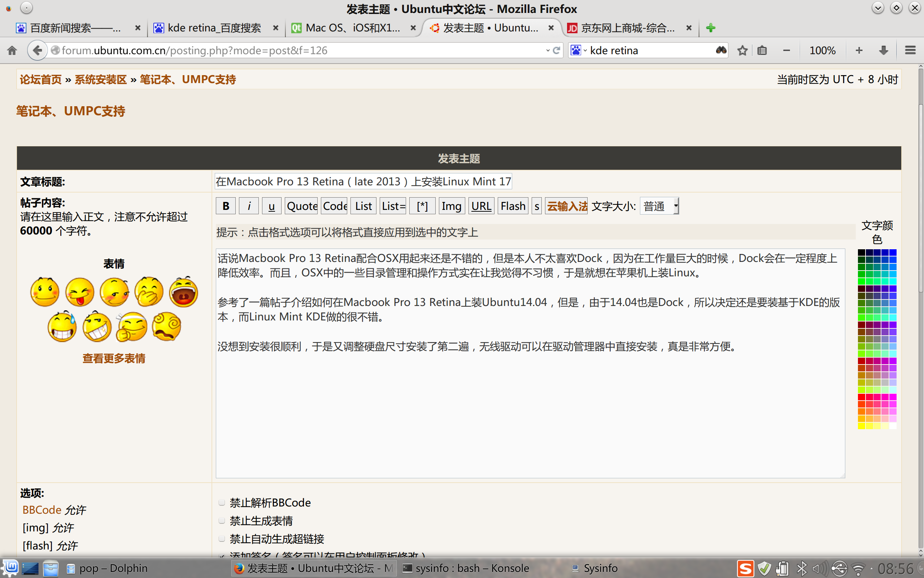The height and width of the screenshot is (578, 924).
Task: Open the Bluetooth tray icon
Action: pos(802,569)
